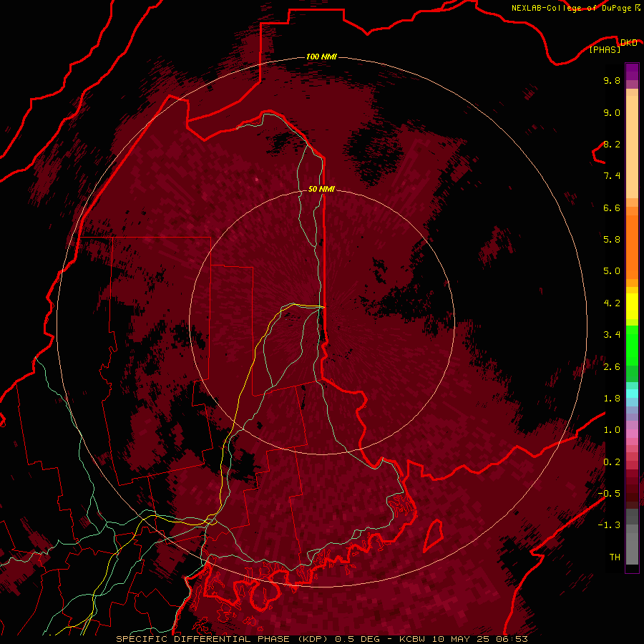This screenshot has width=644, height=644.
Task: Click "SPECIFIC DIFFERENTIAL PHASE" in the bottom caption
Action: click(x=203, y=639)
